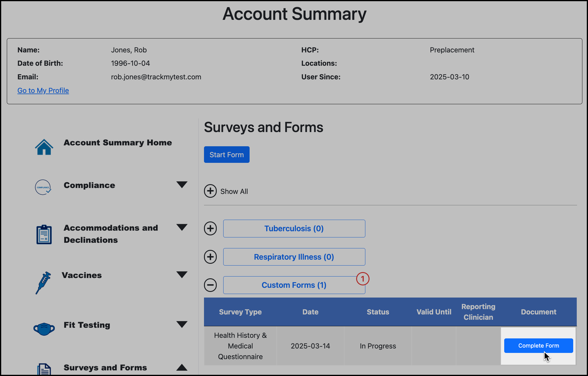The width and height of the screenshot is (588, 376).
Task: Toggle open the Tuberculosis section plus icon
Action: pyautogui.click(x=211, y=228)
